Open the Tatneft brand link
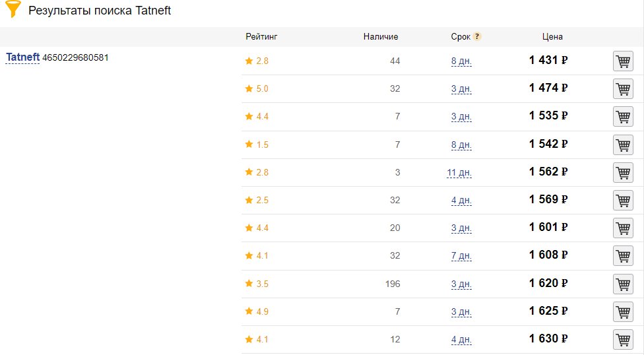This screenshot has width=644, height=355. pos(22,57)
